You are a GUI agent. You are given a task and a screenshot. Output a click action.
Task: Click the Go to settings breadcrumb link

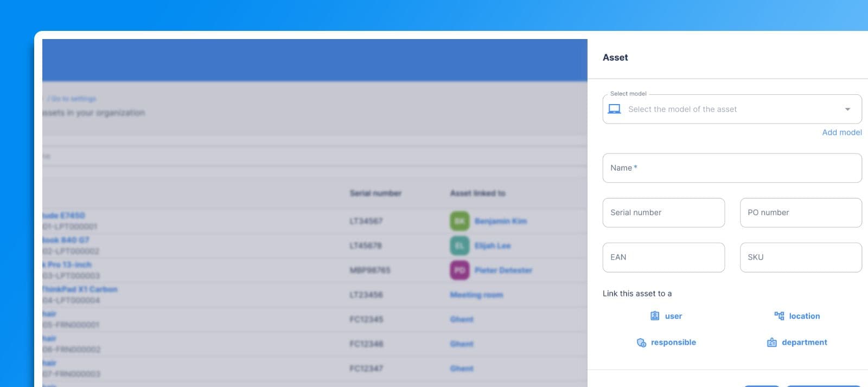[73, 99]
